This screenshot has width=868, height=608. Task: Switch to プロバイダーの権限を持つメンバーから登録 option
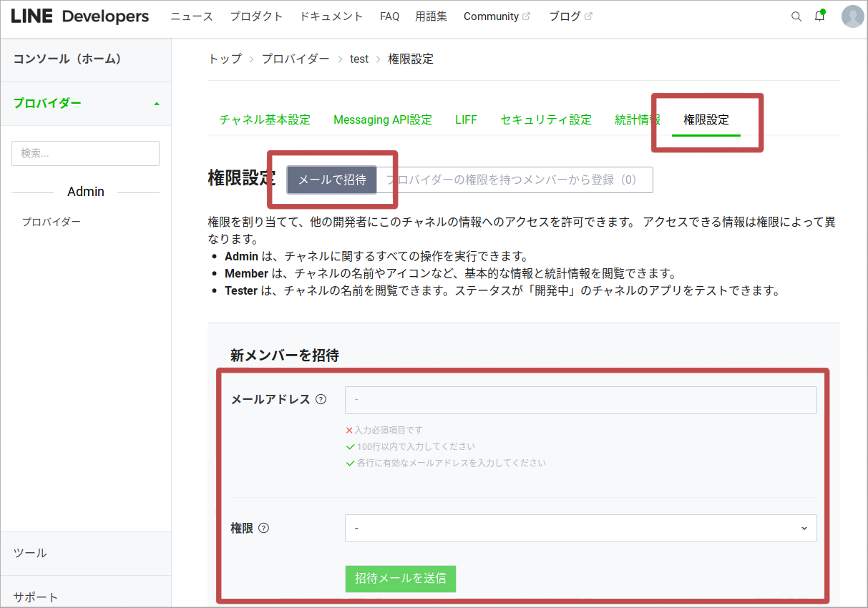(x=515, y=180)
